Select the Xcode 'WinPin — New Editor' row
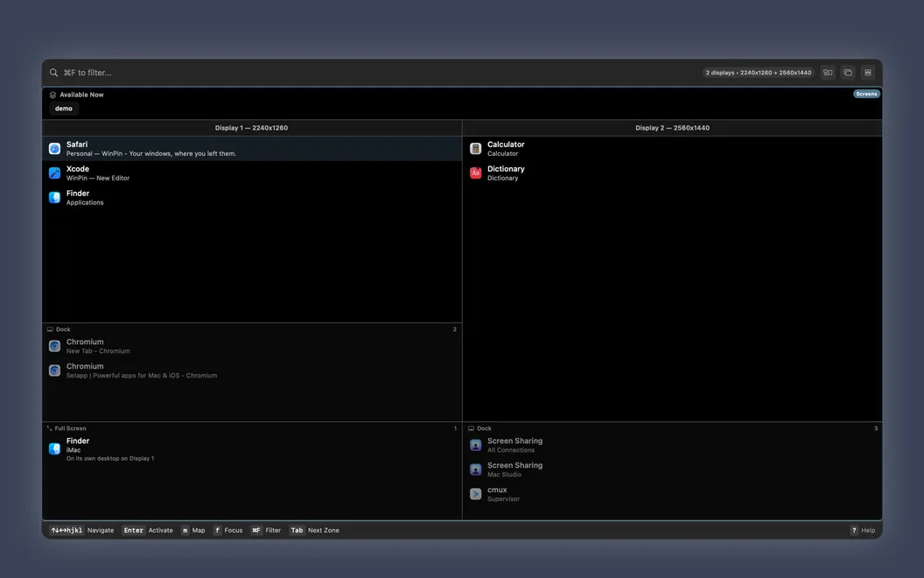The image size is (924, 578). (252, 173)
